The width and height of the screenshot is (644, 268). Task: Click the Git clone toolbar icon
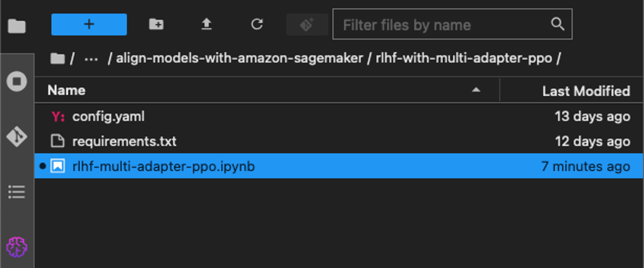(307, 24)
